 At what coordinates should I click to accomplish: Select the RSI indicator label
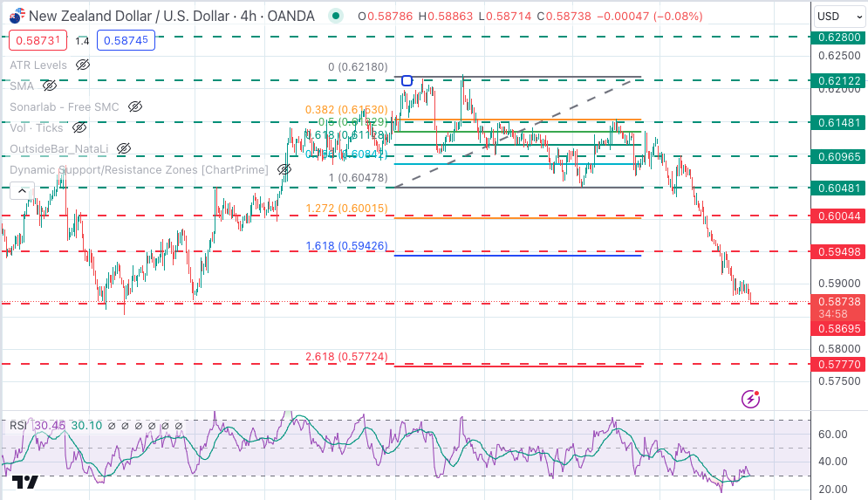coord(18,426)
